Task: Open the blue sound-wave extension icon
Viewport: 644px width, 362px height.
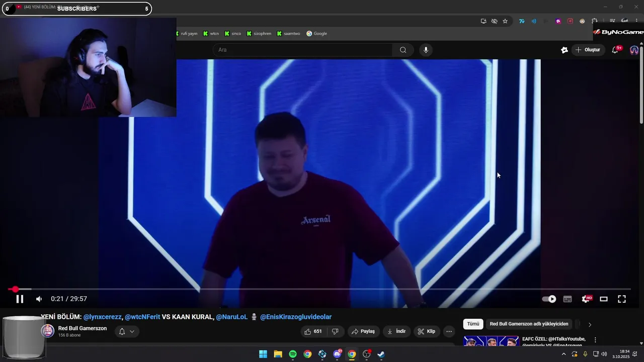Action: (534, 21)
